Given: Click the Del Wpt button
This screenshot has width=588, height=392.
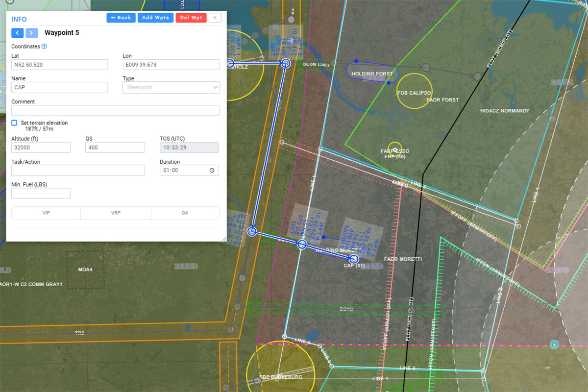Looking at the screenshot, I should coord(191,18).
